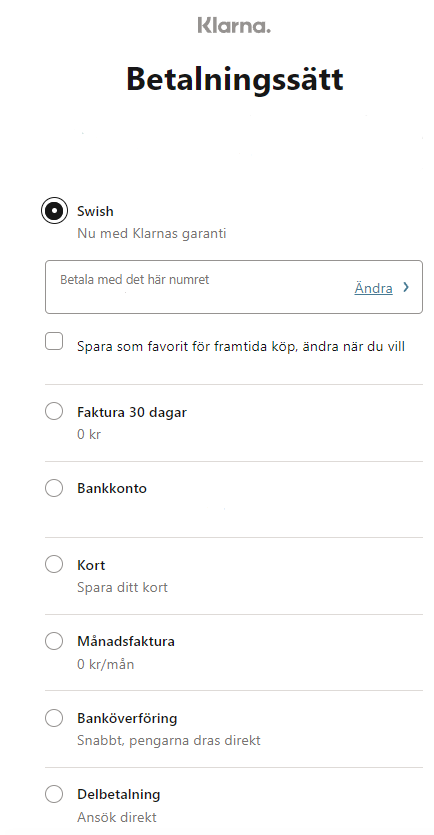Click Kort label text
434x835 pixels.
[x=91, y=564]
